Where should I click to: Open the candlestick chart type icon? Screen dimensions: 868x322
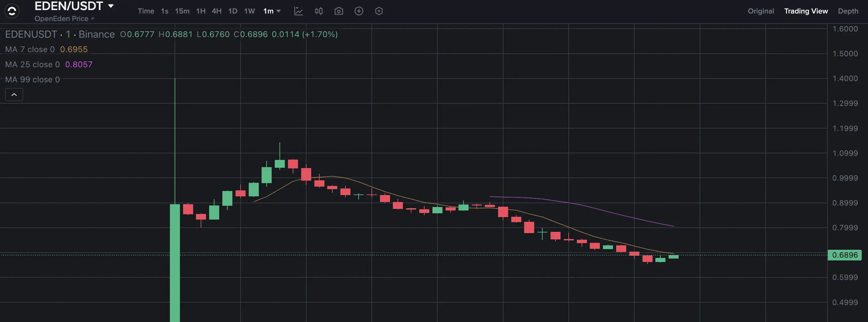click(x=318, y=11)
